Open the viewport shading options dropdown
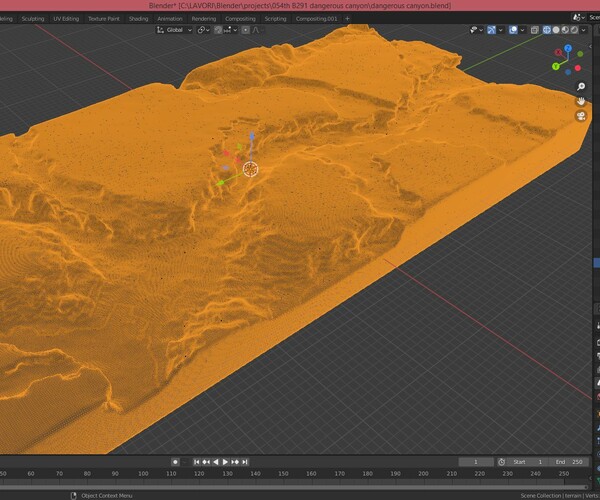 point(584,30)
